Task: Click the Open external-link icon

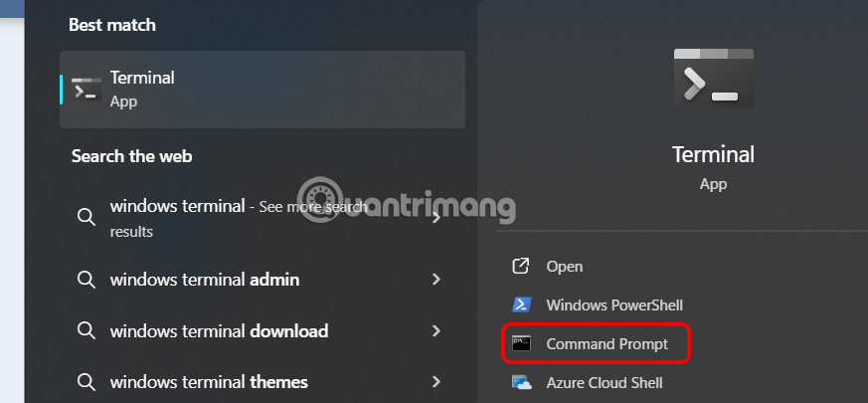Action: pyautogui.click(x=521, y=267)
